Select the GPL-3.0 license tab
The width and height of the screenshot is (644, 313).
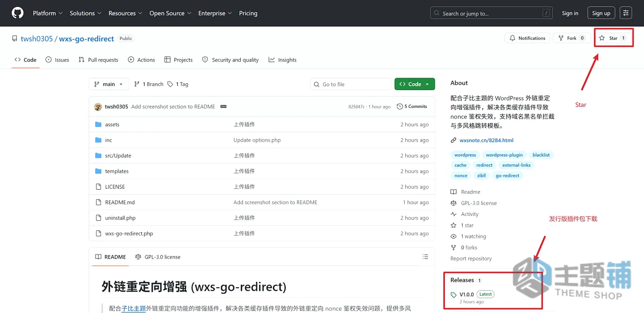158,257
